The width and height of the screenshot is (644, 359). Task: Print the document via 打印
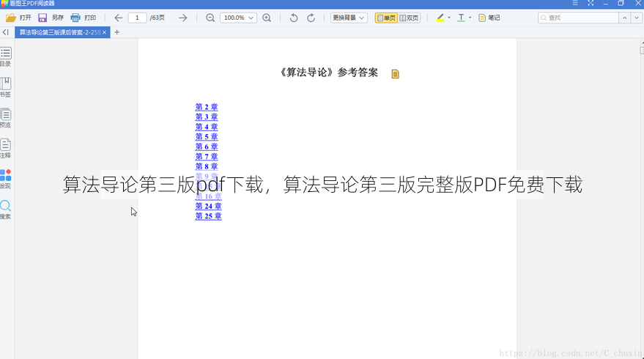pyautogui.click(x=84, y=18)
